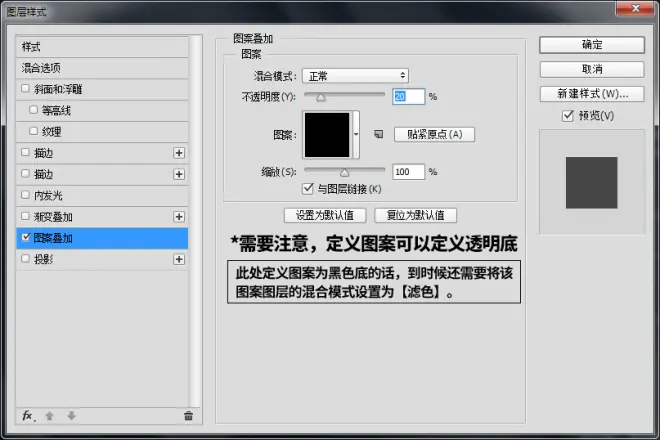Select the 斜面和浮雕 style row label
The image size is (660, 440).
[58, 89]
